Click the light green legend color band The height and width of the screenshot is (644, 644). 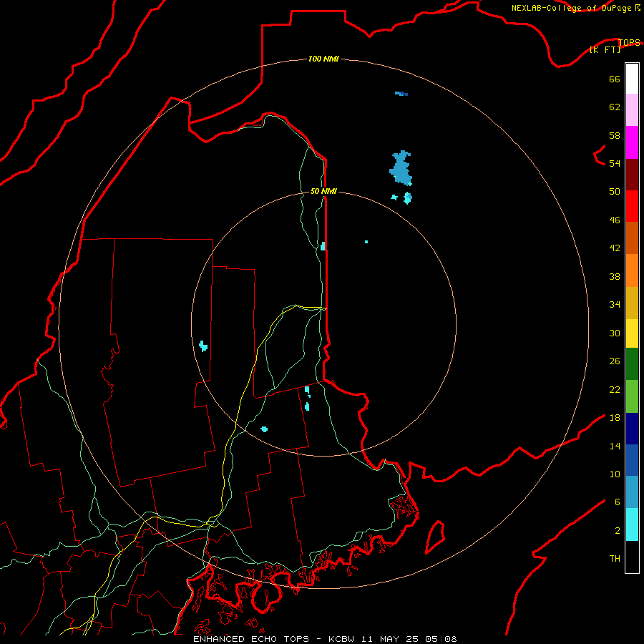point(632,396)
